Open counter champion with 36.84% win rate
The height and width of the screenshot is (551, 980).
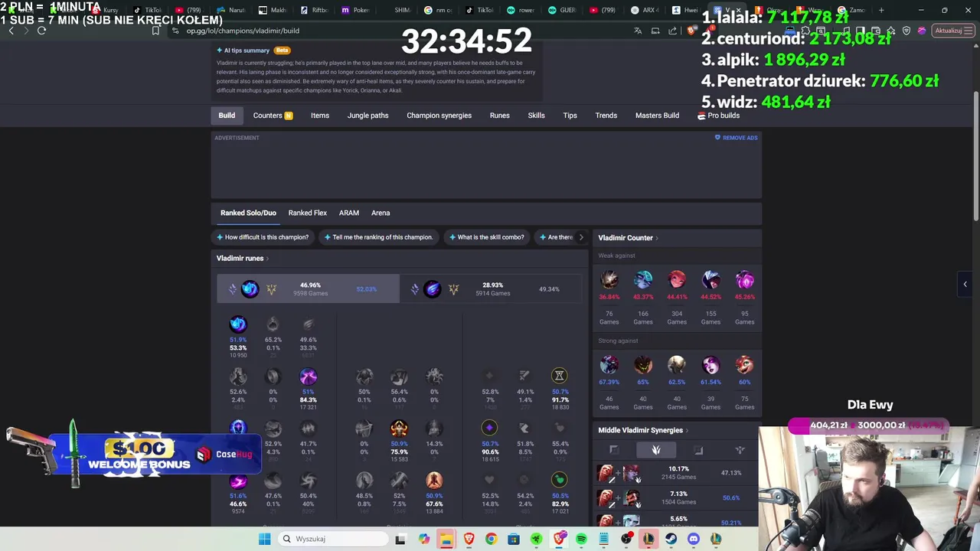coord(609,279)
